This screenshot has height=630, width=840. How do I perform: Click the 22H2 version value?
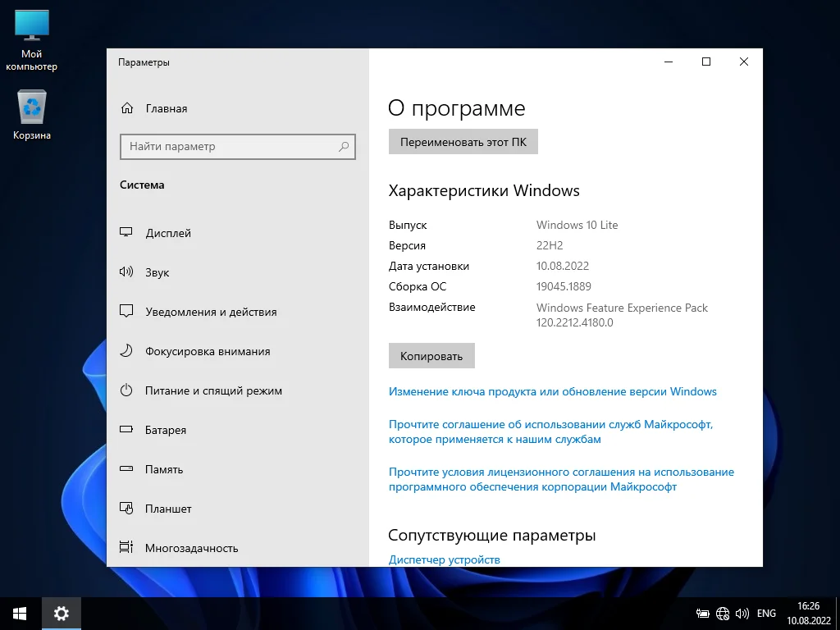coord(550,245)
